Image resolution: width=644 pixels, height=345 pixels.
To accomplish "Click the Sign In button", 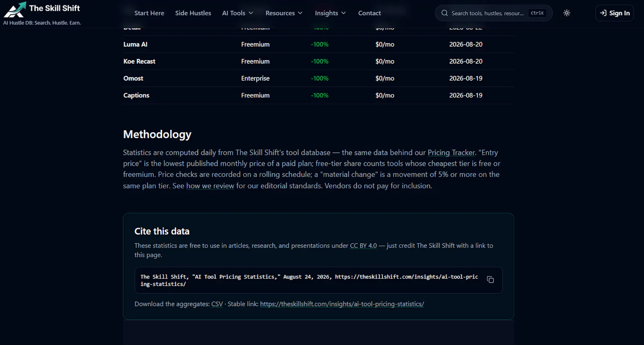I will (x=615, y=13).
